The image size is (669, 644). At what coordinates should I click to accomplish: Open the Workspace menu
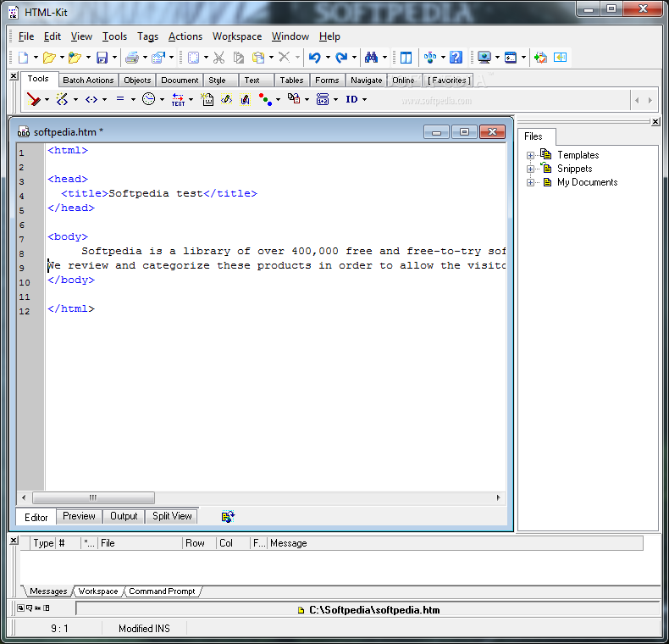point(237,36)
